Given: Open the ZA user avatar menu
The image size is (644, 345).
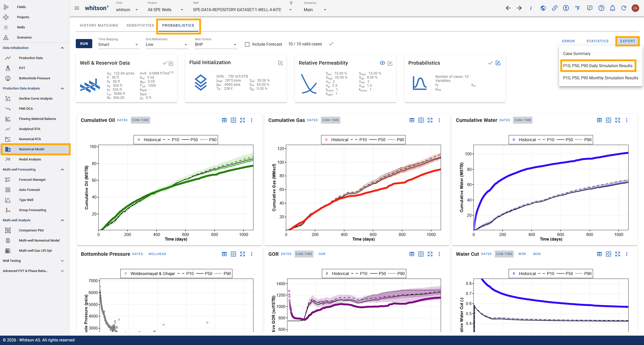Looking at the screenshot, I should coord(635,8).
